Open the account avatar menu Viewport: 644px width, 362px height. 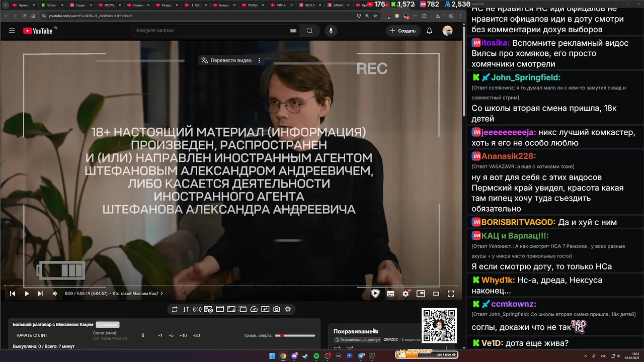tap(447, 31)
